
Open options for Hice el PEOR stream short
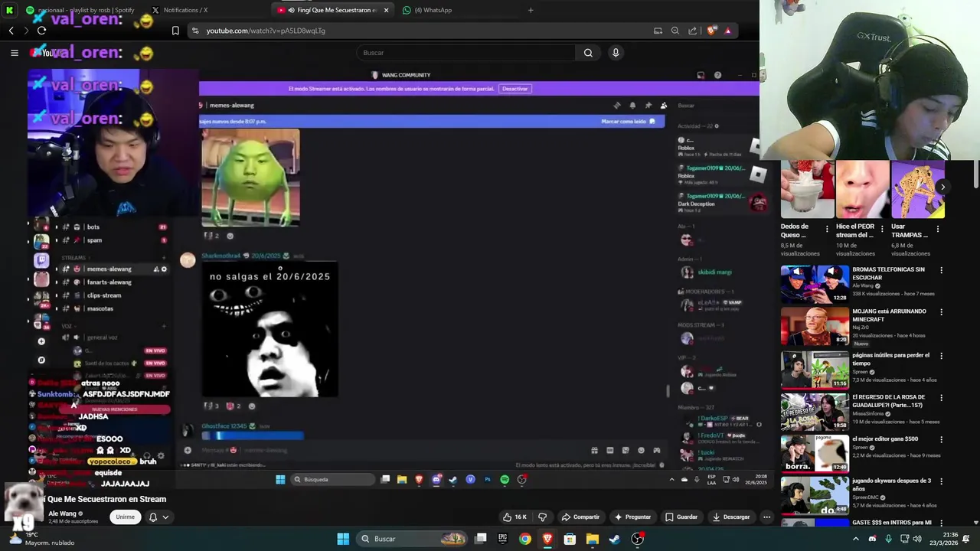[x=882, y=228]
